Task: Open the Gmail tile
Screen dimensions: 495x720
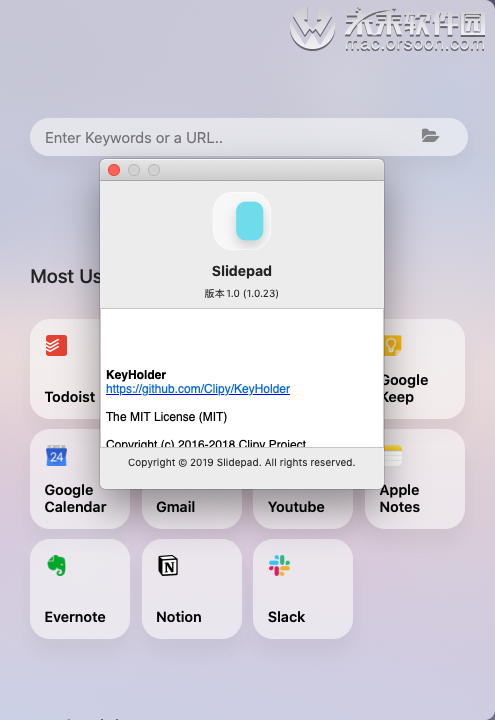Action: 192,507
